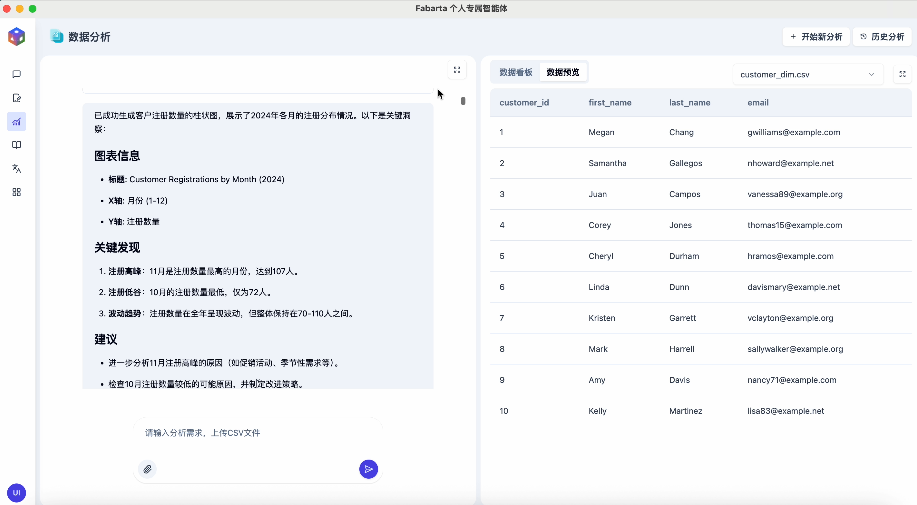Select the cell Samantha
Image resolution: width=917 pixels, height=505 pixels.
click(x=607, y=163)
